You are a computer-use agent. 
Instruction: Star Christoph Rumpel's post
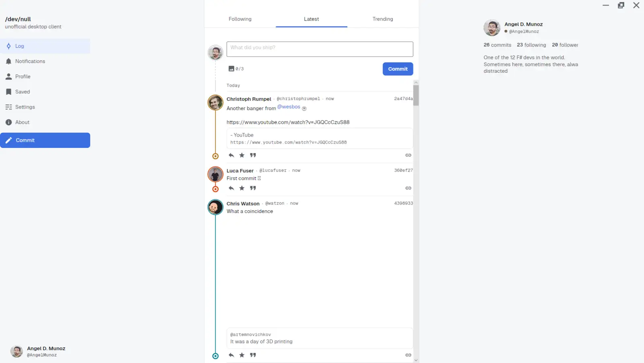tap(242, 155)
